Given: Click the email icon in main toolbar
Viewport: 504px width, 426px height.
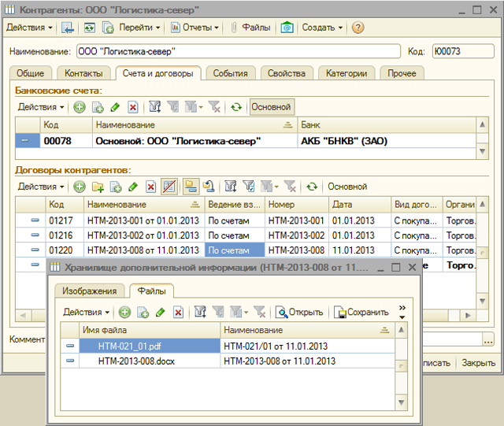Looking at the screenshot, I should pos(287,28).
